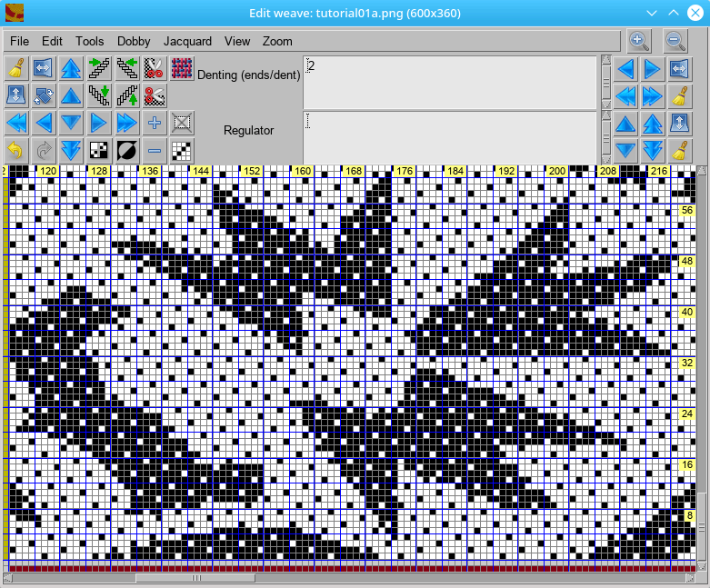Open the Edit menu
The height and width of the screenshot is (588, 710).
tap(52, 41)
